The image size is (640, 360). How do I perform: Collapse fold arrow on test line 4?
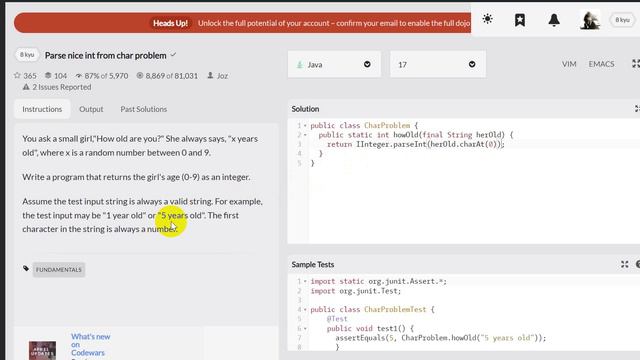305,309
